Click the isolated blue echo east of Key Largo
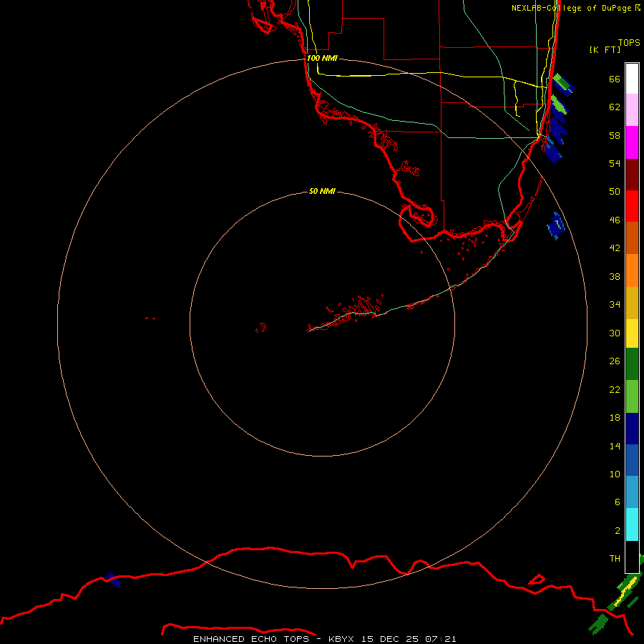 click(x=556, y=225)
